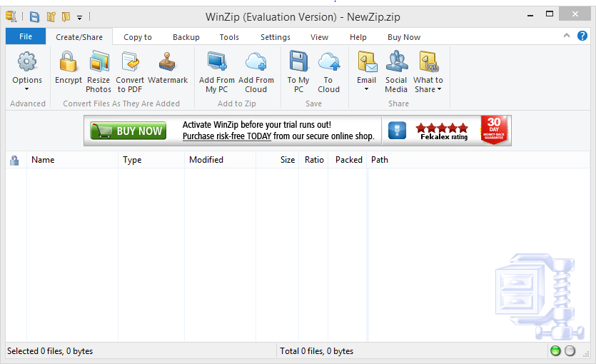Save zip To Cloud

[329, 62]
